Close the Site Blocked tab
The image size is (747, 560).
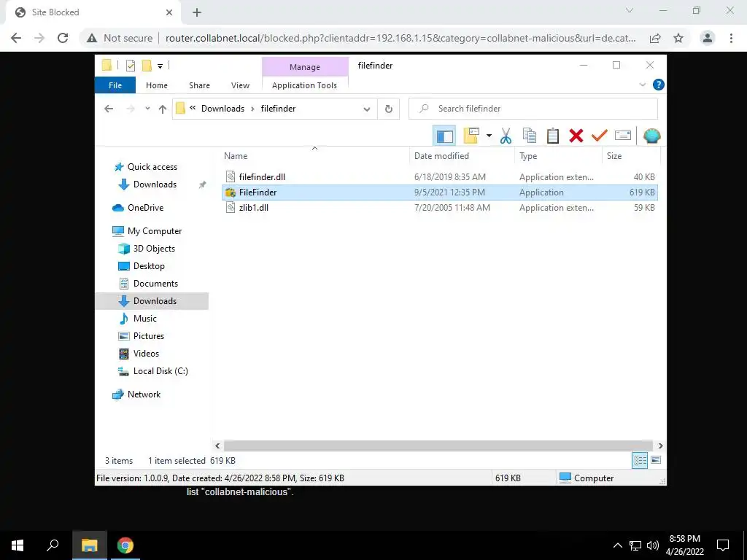[169, 12]
